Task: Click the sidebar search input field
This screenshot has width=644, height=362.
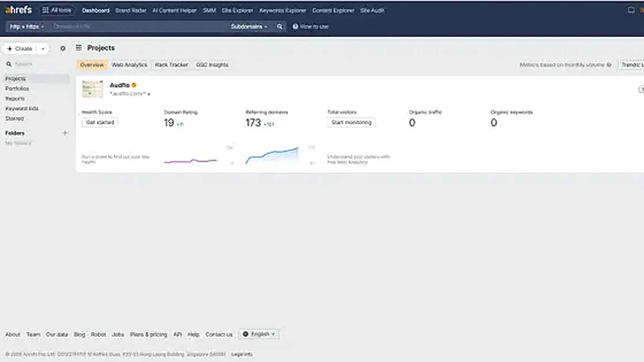Action: pos(40,64)
